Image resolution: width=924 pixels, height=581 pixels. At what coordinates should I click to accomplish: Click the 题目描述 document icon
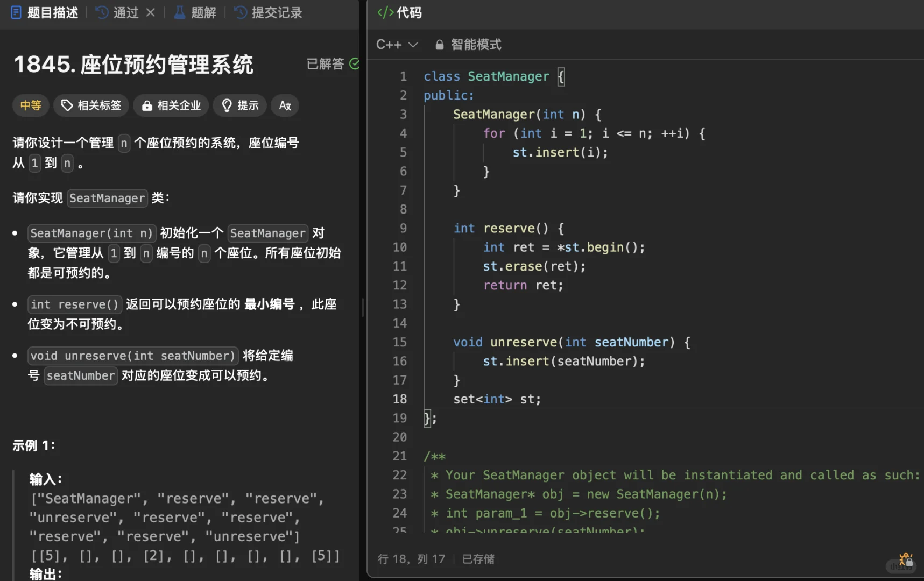pyautogui.click(x=16, y=12)
